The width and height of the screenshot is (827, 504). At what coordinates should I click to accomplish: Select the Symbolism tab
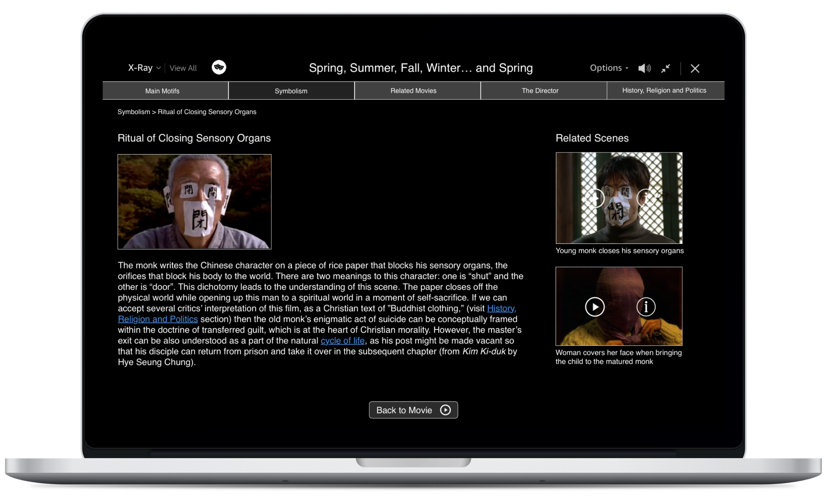click(x=291, y=91)
